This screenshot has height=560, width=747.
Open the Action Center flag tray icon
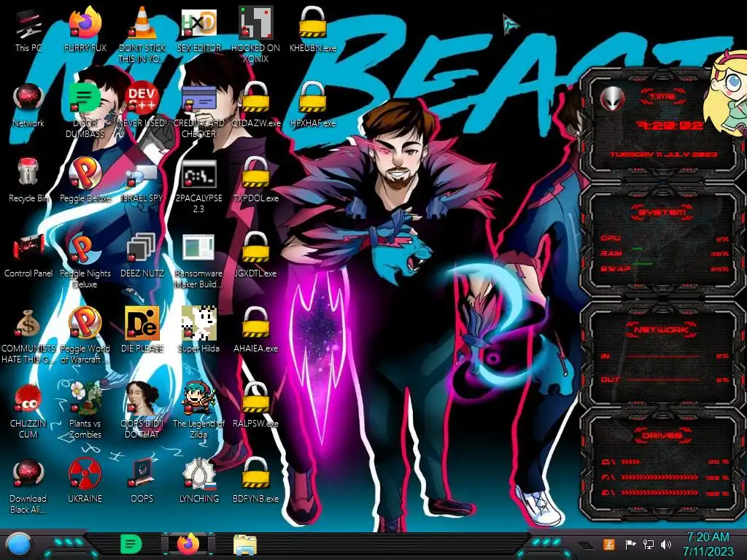(630, 544)
